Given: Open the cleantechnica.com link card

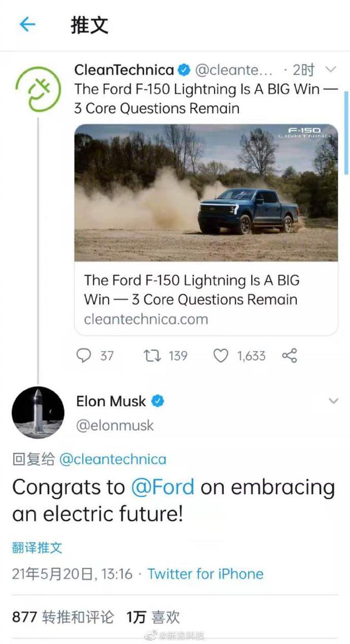Looking at the screenshot, I should 206,299.
